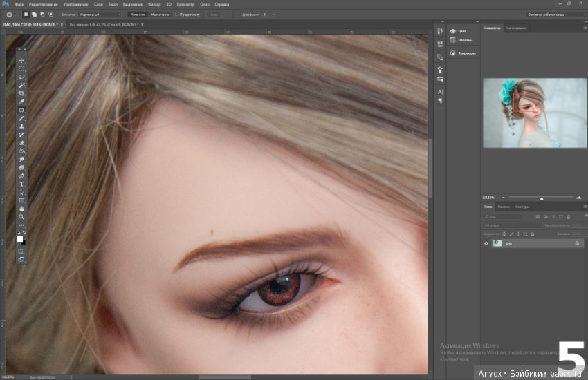Toggle the Transparent (Прозрачному) checkbox
This screenshot has height=380, width=588.
[x=176, y=15]
